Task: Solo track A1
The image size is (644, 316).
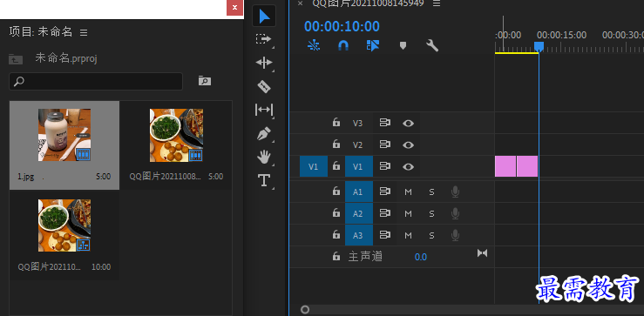Action: point(431,192)
